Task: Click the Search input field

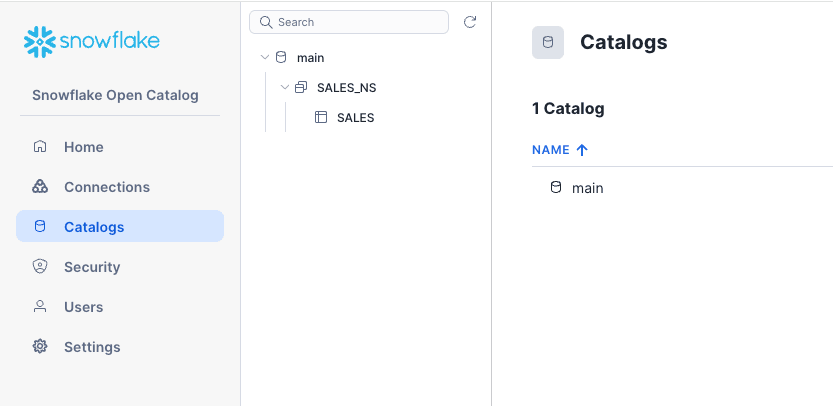Action: click(355, 22)
